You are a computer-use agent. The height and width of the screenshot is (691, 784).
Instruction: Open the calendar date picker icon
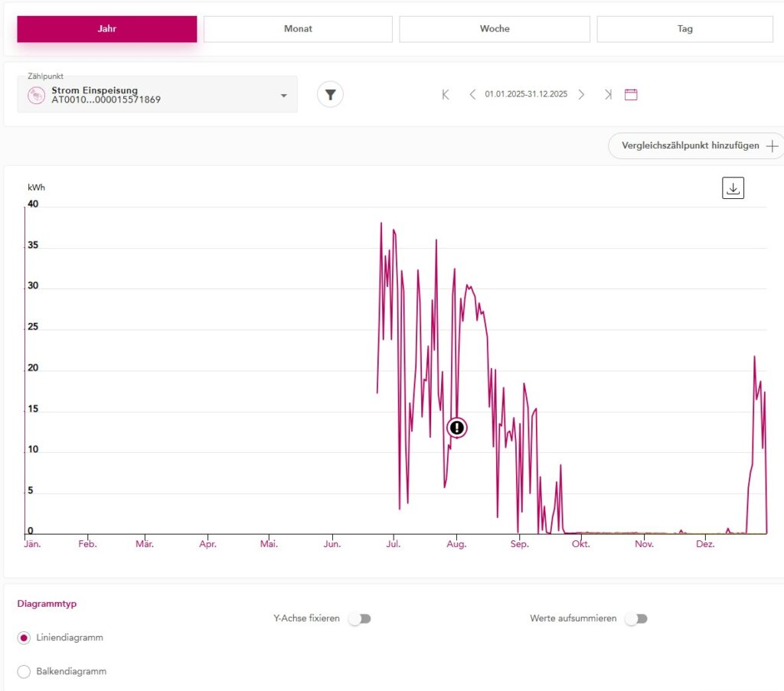[631, 95]
